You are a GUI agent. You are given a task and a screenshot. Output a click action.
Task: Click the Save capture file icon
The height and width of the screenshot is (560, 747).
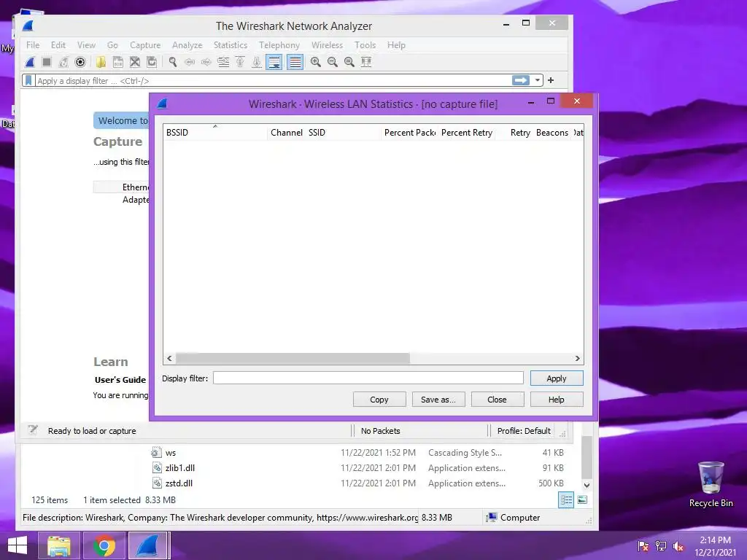[117, 62]
